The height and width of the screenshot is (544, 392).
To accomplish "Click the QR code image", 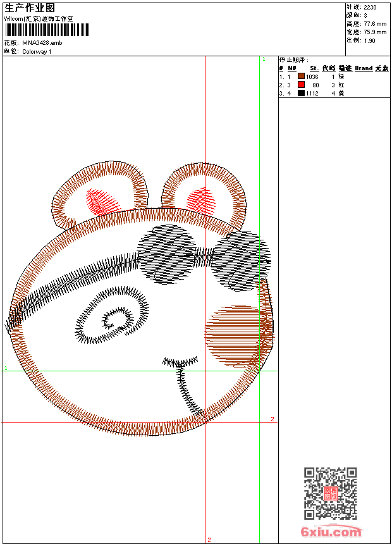I will coord(331,493).
